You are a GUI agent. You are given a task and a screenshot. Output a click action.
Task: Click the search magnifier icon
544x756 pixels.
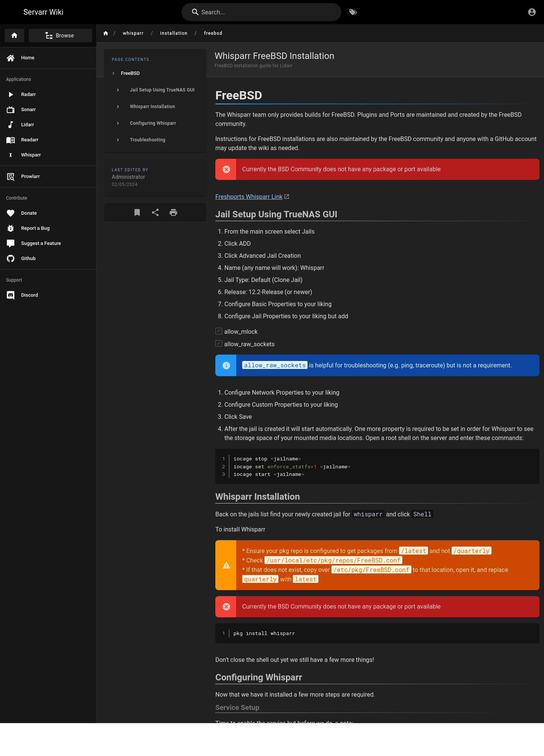tap(195, 12)
